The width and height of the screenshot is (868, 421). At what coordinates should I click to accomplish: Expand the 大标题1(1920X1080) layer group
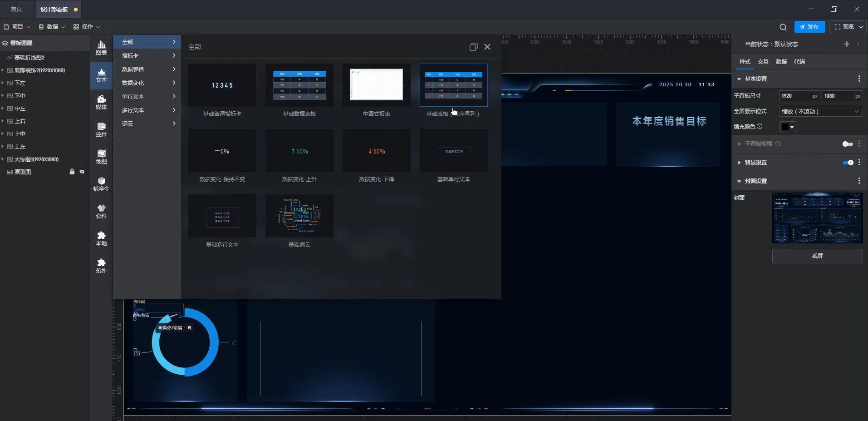[x=3, y=159]
